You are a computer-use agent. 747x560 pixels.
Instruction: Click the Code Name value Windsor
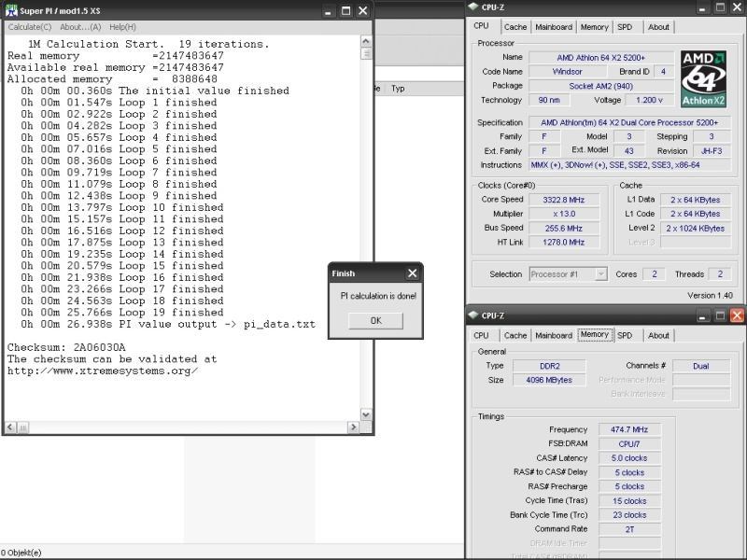[x=567, y=72]
